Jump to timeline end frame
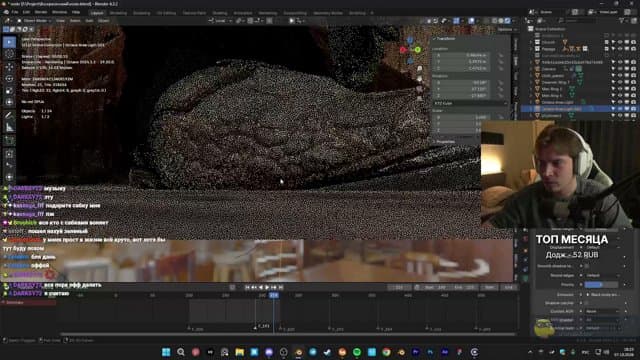The width and height of the screenshot is (640, 360). 281,287
